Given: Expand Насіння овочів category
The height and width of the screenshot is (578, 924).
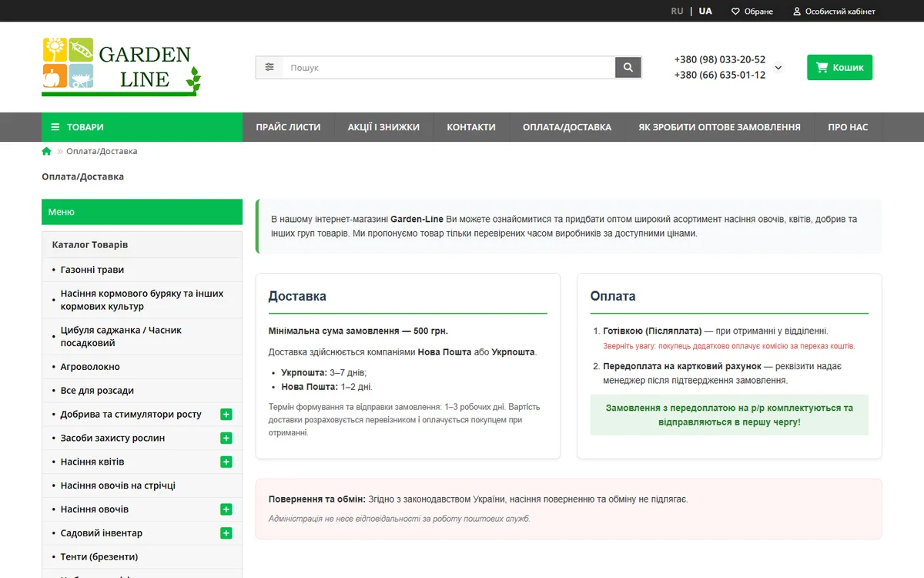Looking at the screenshot, I should pyautogui.click(x=226, y=509).
